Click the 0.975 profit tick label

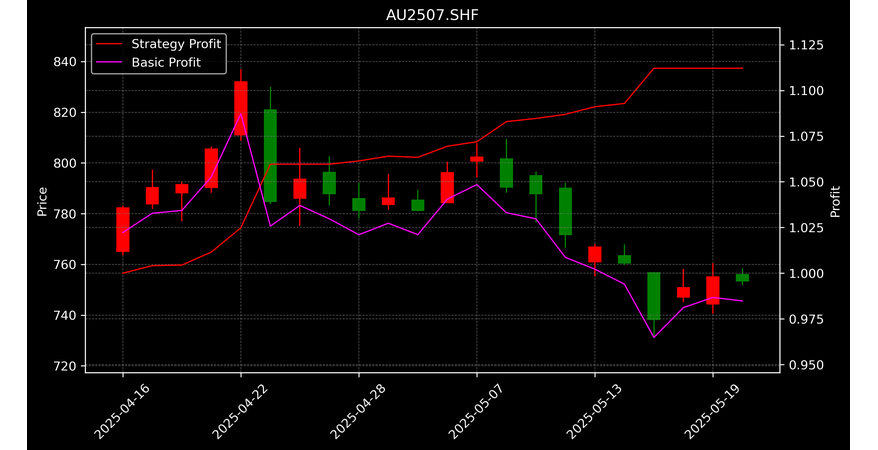pyautogui.click(x=806, y=320)
